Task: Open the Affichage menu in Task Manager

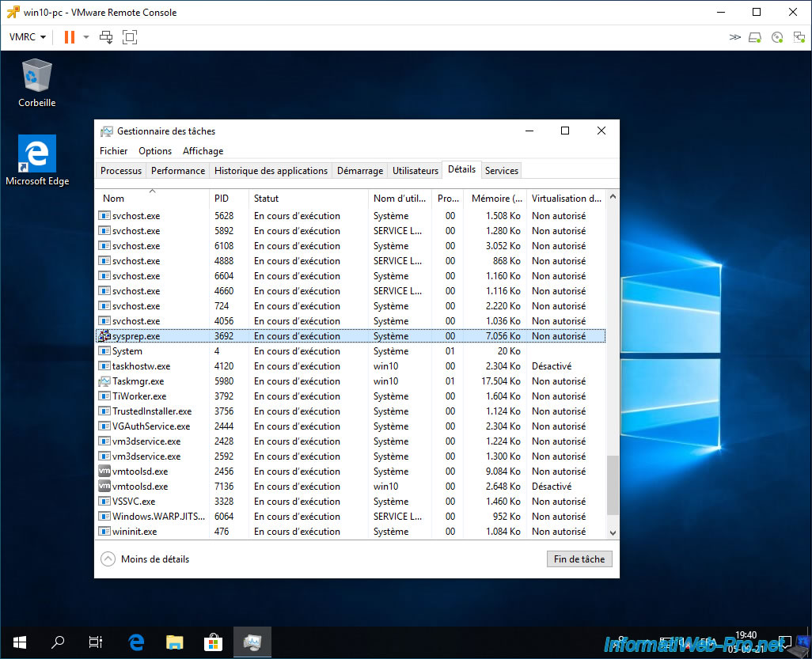Action: [203, 150]
